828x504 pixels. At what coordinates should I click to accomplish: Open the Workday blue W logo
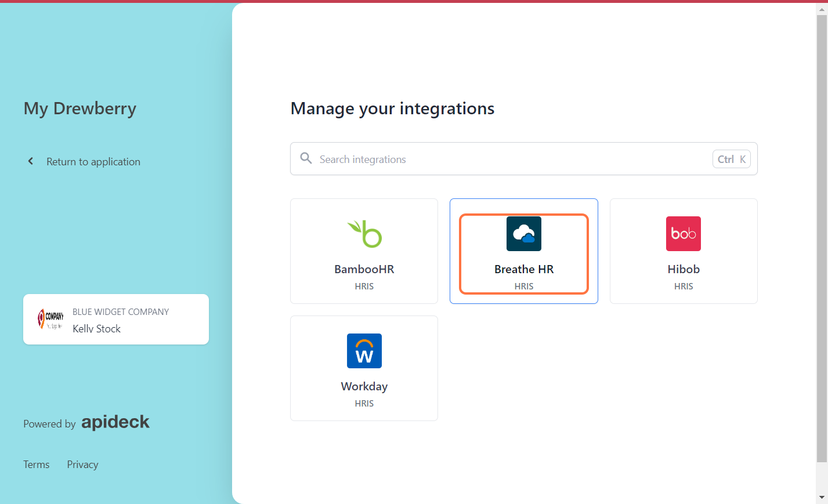tap(364, 351)
